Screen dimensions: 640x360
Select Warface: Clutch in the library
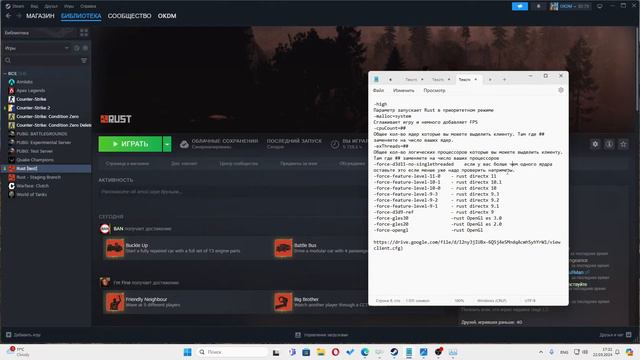[32, 186]
